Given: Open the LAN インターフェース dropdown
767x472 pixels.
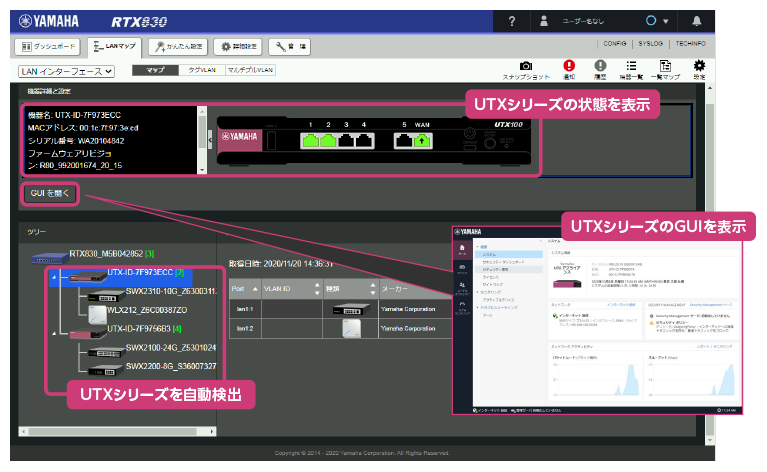Looking at the screenshot, I should [x=67, y=71].
